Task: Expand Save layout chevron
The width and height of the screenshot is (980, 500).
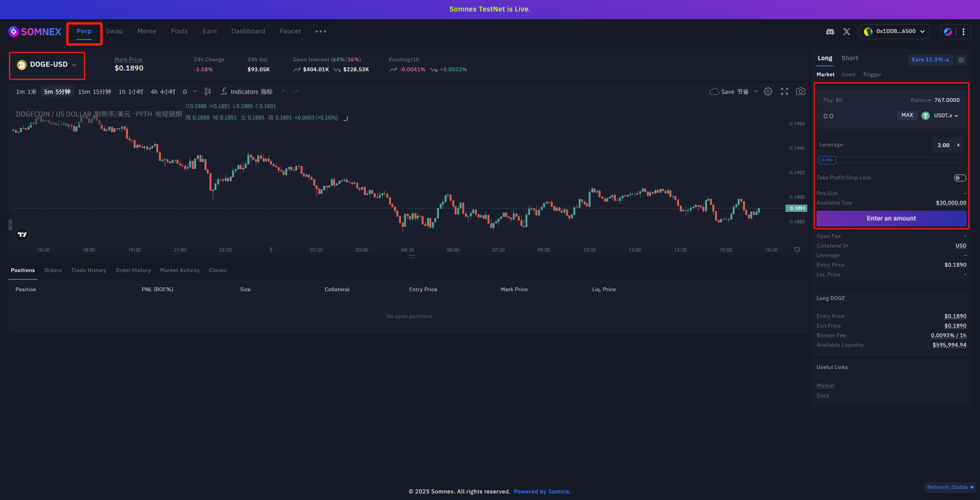Action: coord(756,92)
